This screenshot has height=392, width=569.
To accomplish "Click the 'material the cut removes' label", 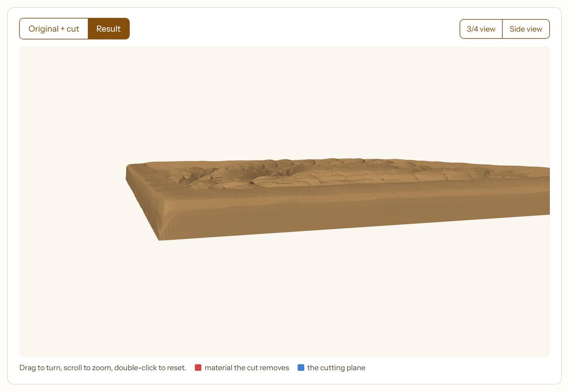I will click(247, 368).
